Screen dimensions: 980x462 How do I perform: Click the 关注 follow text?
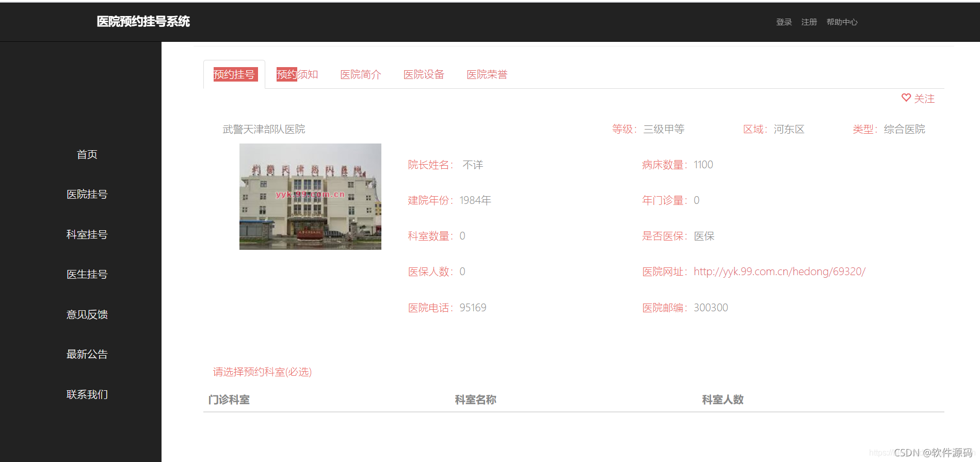924,98
